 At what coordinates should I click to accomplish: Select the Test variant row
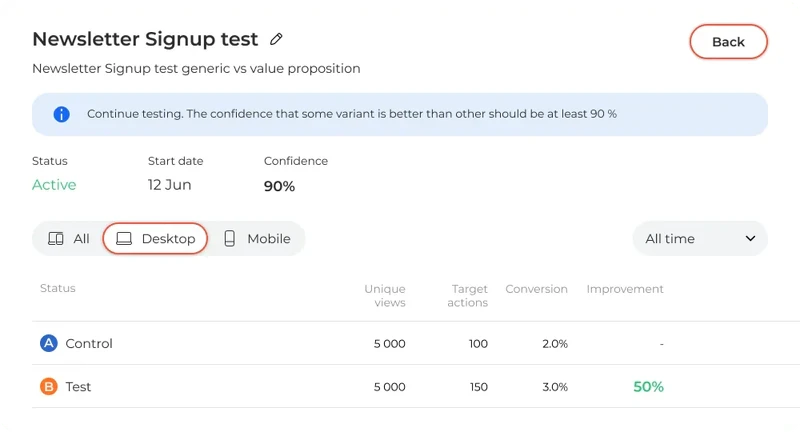coord(78,386)
